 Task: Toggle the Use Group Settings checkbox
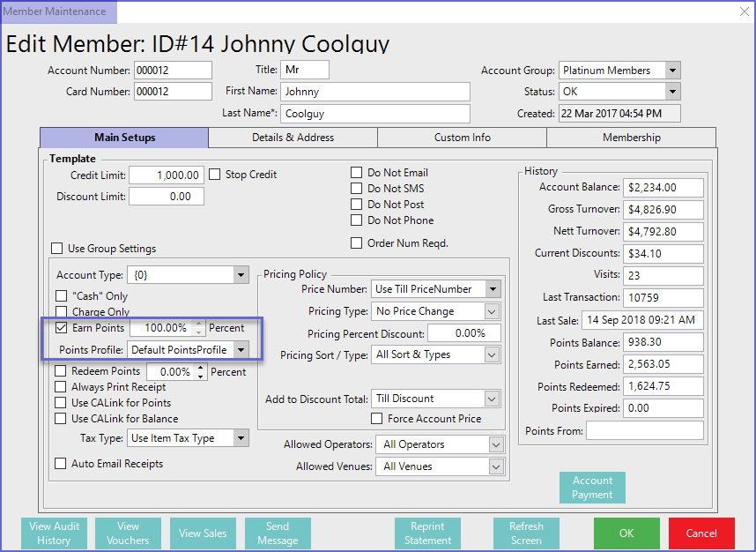tap(58, 249)
